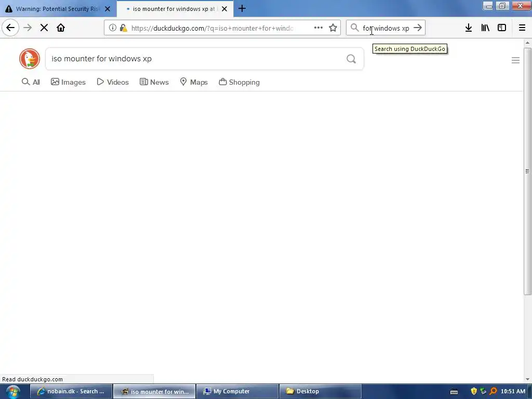This screenshot has width=532, height=399.
Task: Switch to Shopping results
Action: [239, 82]
